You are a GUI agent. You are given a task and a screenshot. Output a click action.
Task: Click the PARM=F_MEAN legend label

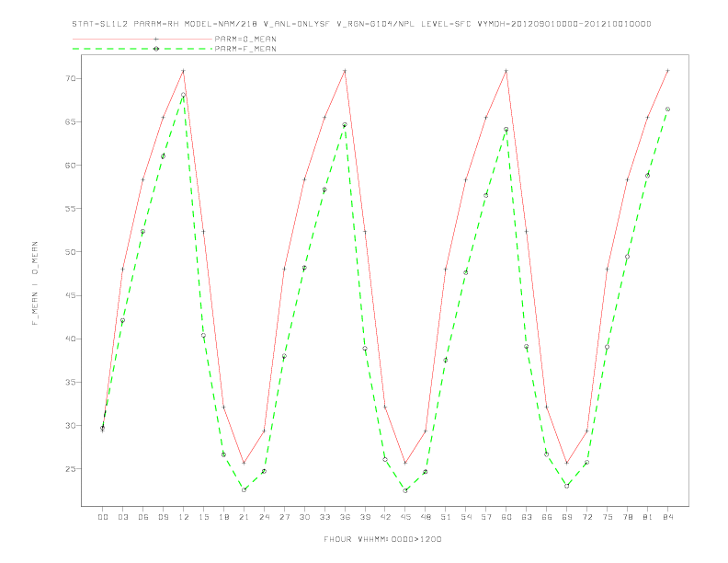tap(245, 49)
